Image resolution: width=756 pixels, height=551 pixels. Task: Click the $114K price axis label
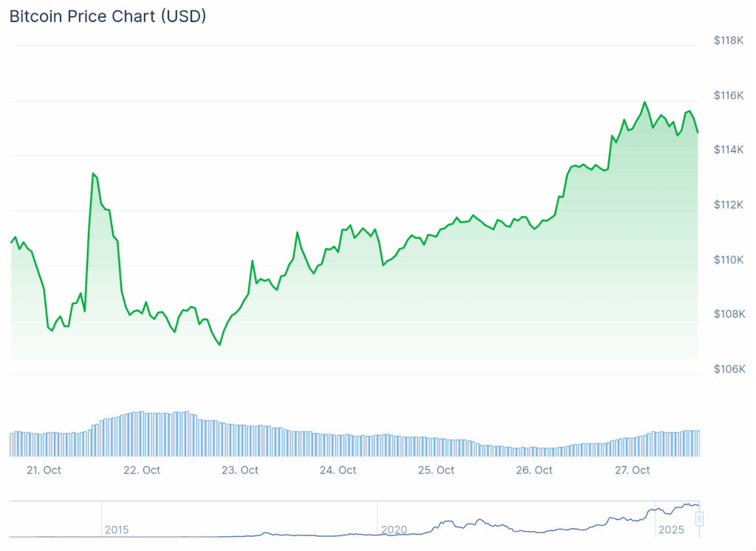click(x=729, y=150)
